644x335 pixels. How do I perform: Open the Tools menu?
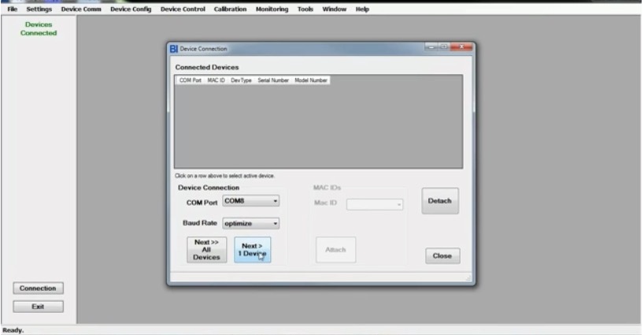305,9
